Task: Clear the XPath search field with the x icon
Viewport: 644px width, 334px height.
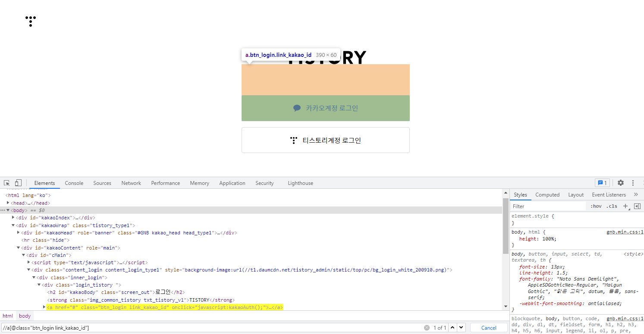Action: click(x=427, y=328)
